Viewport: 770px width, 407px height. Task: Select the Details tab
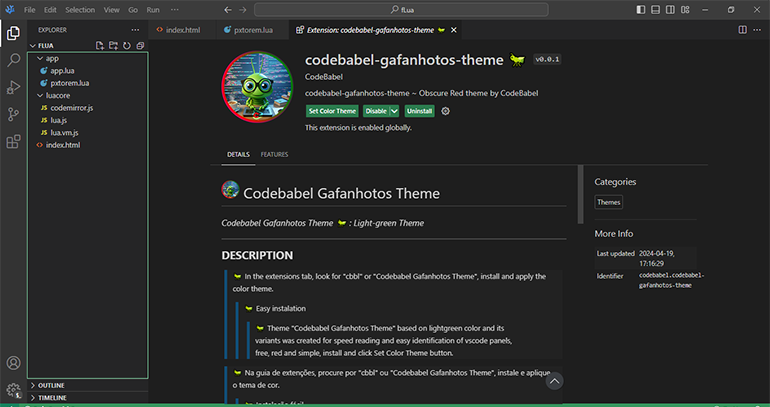coord(238,155)
